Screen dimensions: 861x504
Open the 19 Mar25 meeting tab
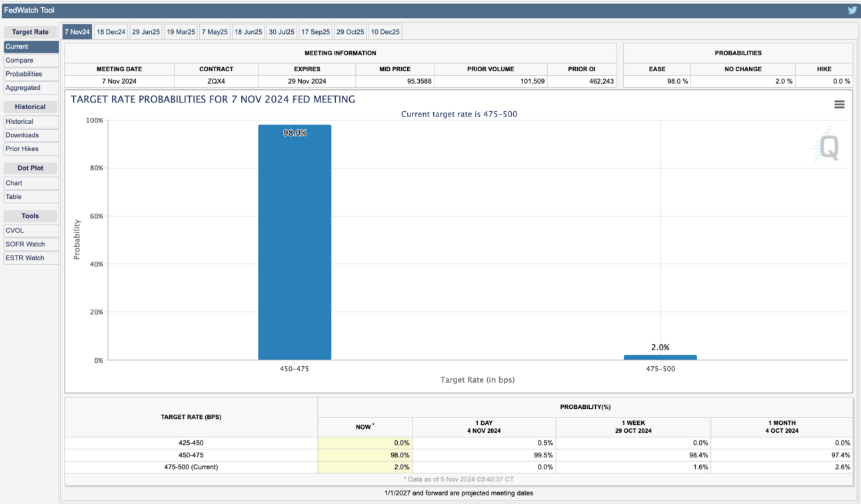[181, 32]
